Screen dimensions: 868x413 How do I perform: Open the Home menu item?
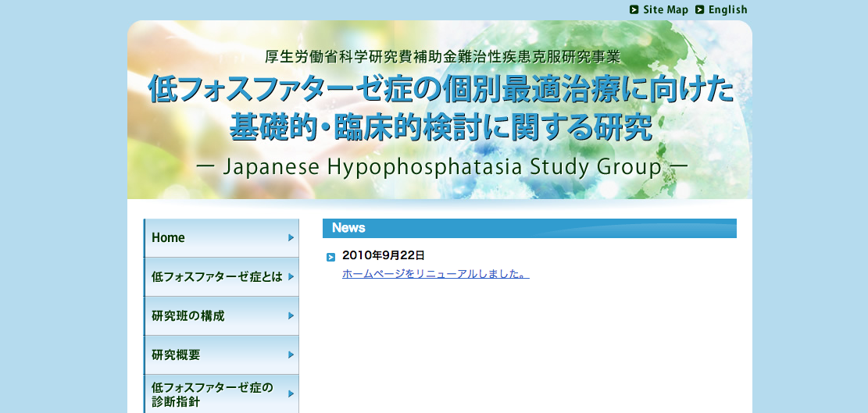pyautogui.click(x=221, y=238)
